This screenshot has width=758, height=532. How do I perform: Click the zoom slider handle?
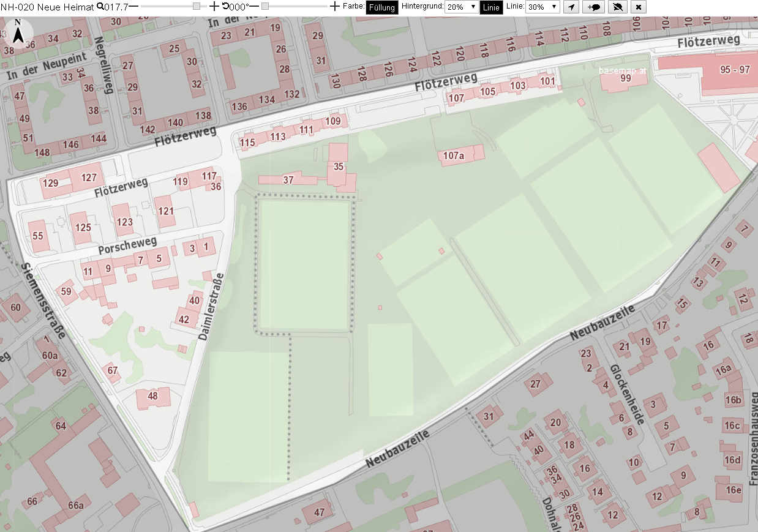196,6
